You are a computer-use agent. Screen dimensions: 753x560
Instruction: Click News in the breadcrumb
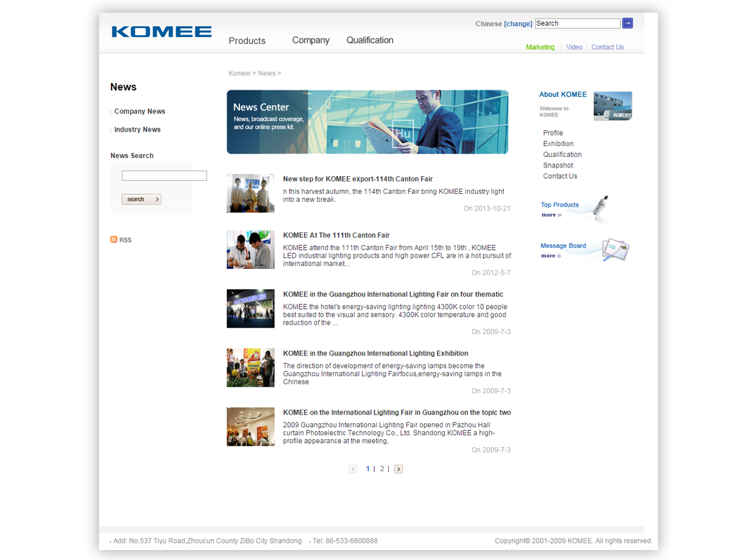[x=267, y=74]
